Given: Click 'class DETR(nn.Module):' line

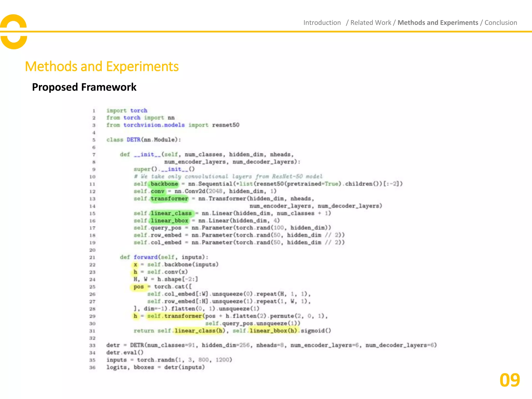Looking at the screenshot, I should click(x=144, y=140).
